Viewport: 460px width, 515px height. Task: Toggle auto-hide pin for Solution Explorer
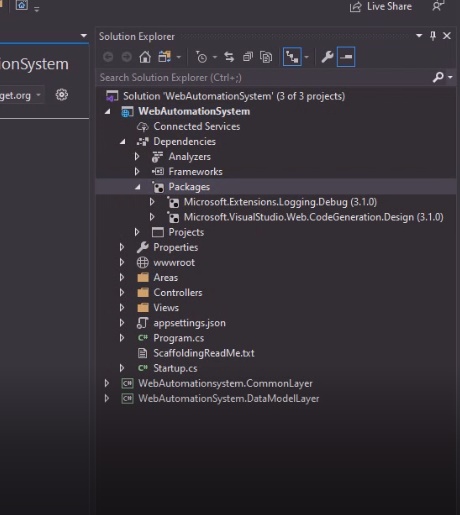click(433, 36)
